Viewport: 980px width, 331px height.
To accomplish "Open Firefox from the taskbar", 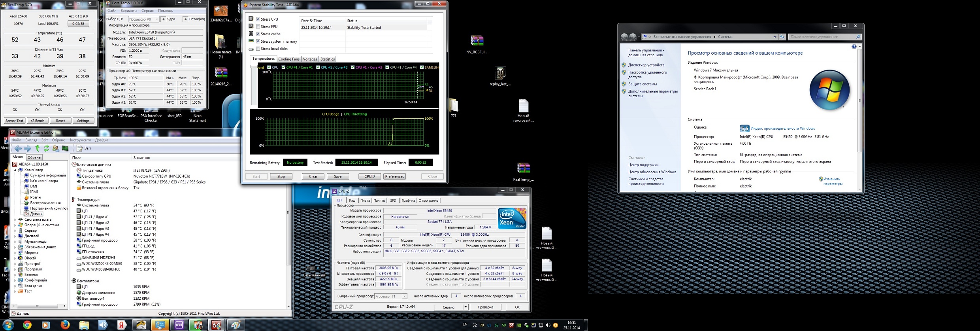I will pos(65,325).
